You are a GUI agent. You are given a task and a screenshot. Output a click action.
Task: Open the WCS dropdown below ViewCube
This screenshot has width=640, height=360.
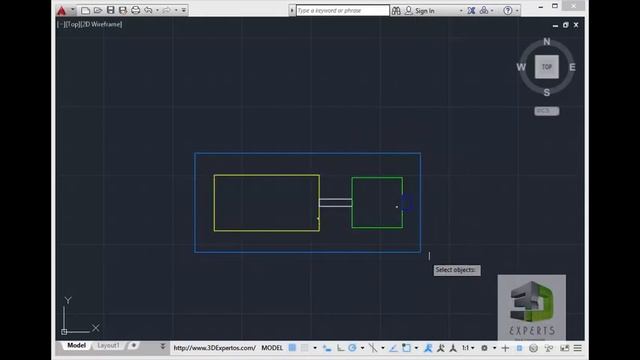547,111
